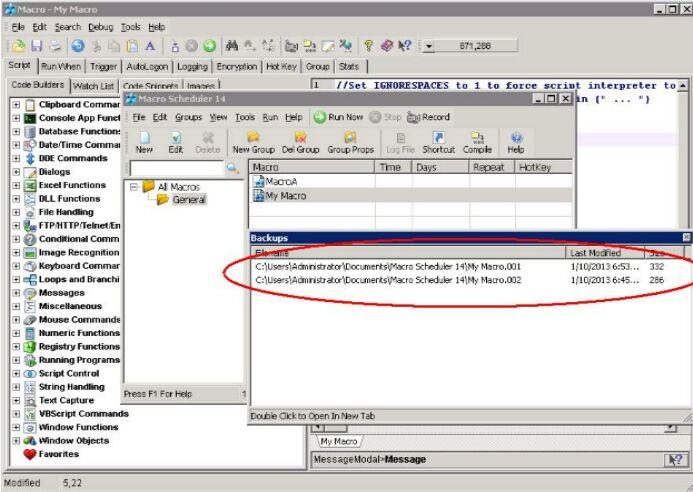Click the binoculars find icon
The height and width of the screenshot is (492, 693).
232,46
